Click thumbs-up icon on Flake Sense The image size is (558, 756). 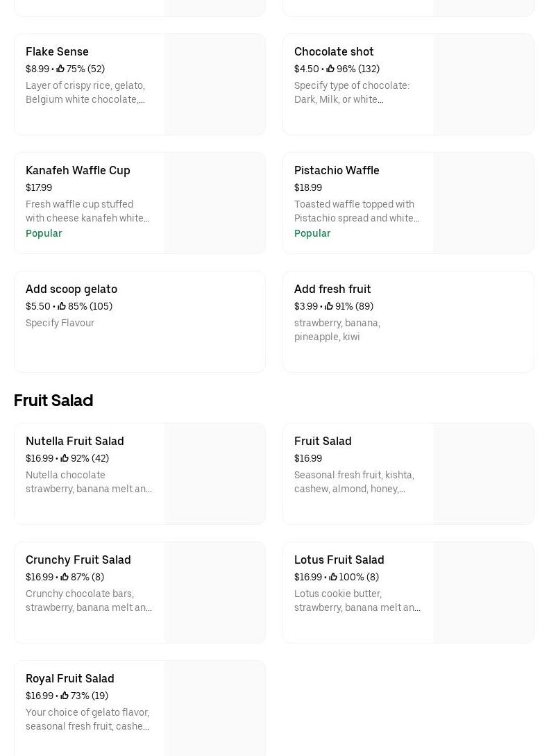coord(60,69)
